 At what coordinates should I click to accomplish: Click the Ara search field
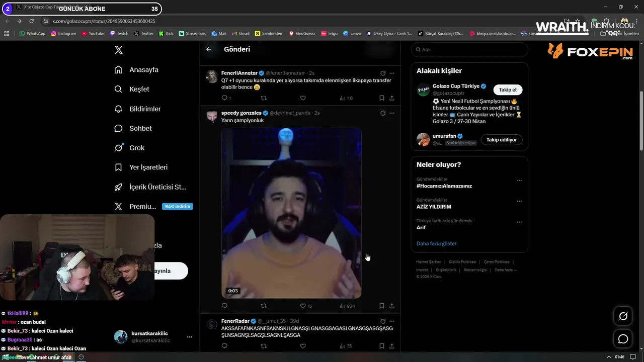tap(469, 49)
